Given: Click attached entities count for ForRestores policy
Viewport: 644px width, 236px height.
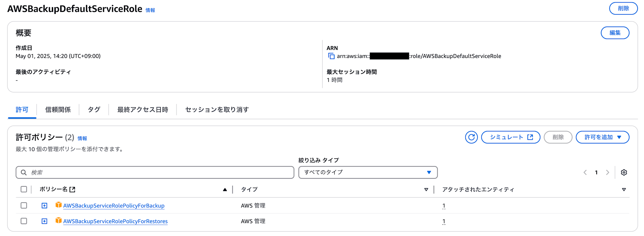Looking at the screenshot, I should coord(444,222).
